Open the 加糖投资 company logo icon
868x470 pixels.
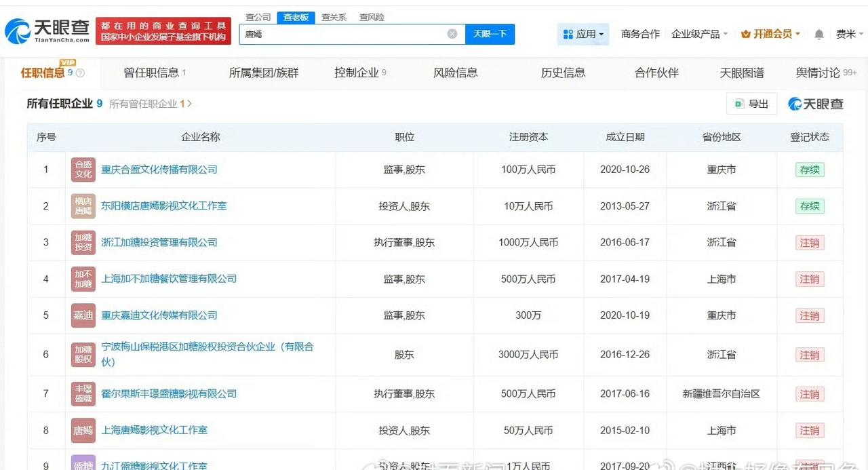pos(83,243)
